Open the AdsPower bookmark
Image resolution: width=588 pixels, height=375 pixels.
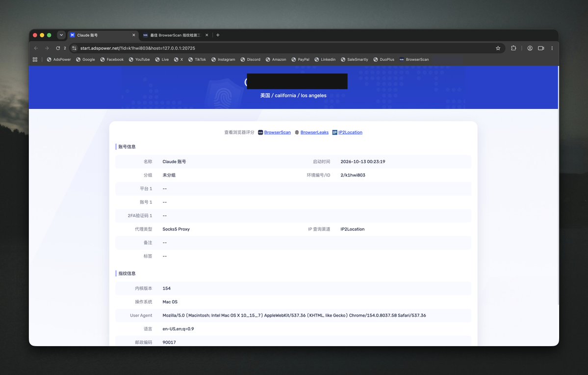59,59
